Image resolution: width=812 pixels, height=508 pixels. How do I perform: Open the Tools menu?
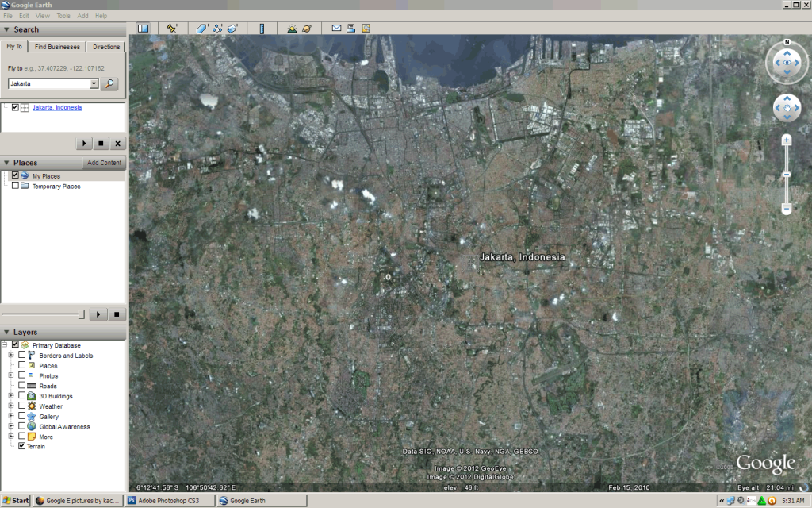point(63,16)
